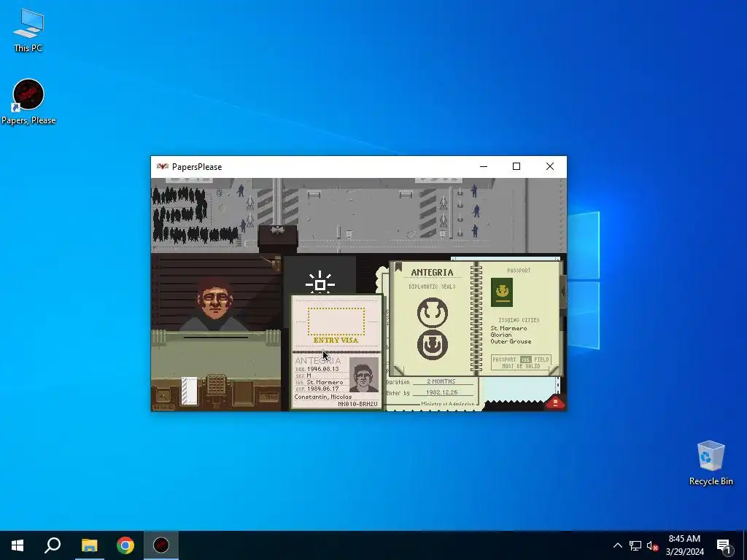Click the upper diplomatic seal in rulebook

(x=433, y=312)
